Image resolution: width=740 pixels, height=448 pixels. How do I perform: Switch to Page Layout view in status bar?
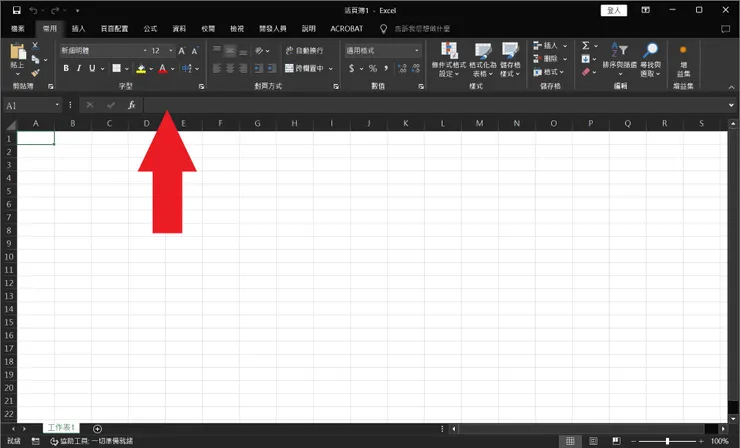(593, 441)
